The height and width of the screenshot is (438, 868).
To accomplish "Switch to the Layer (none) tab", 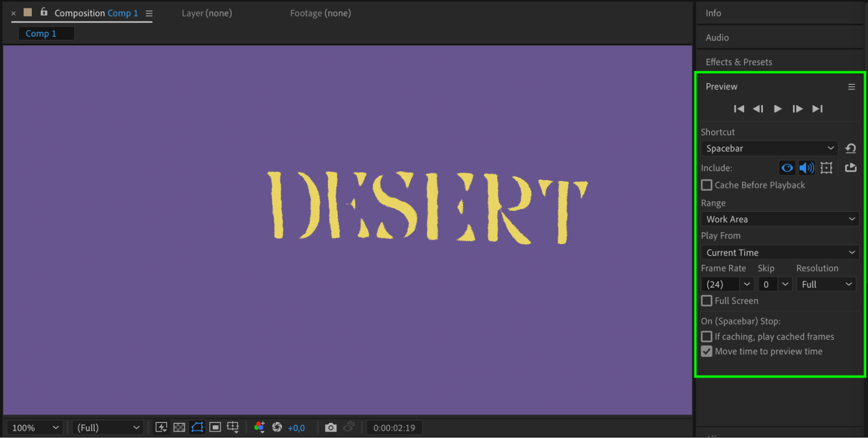I will 207,13.
